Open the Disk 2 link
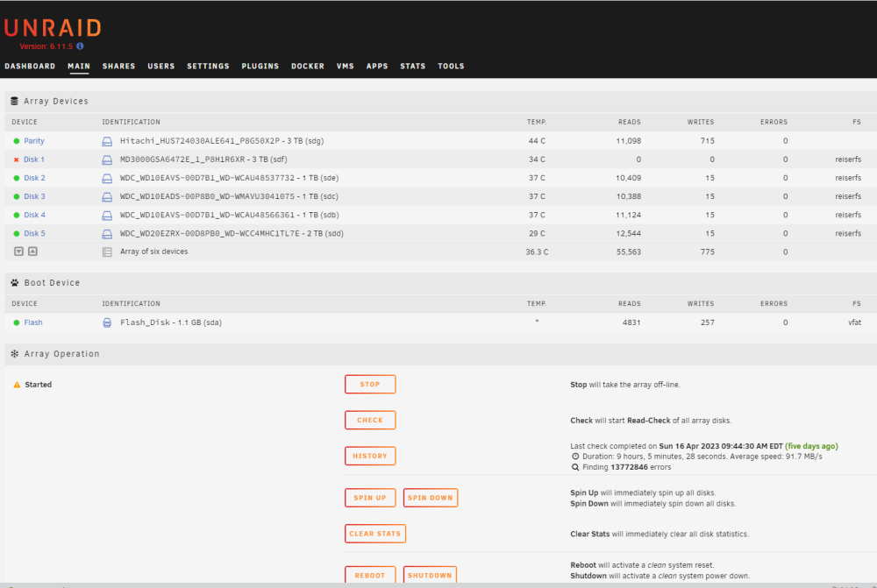The height and width of the screenshot is (588, 877). click(35, 178)
